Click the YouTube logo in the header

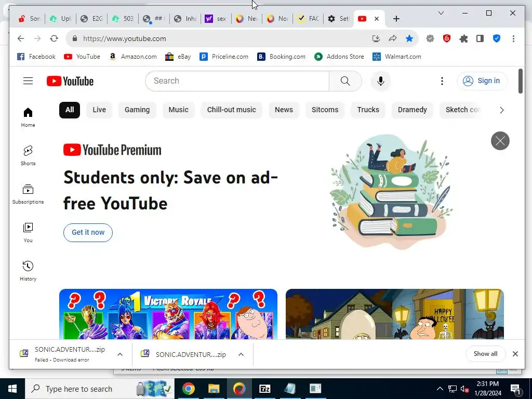tap(70, 81)
